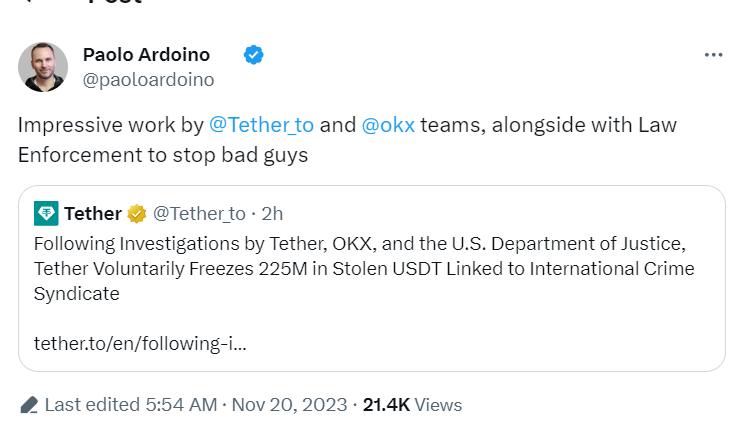Screen dimensions: 745x426
Task: Open Paolo Ardoino's profile picture
Action: (43, 67)
